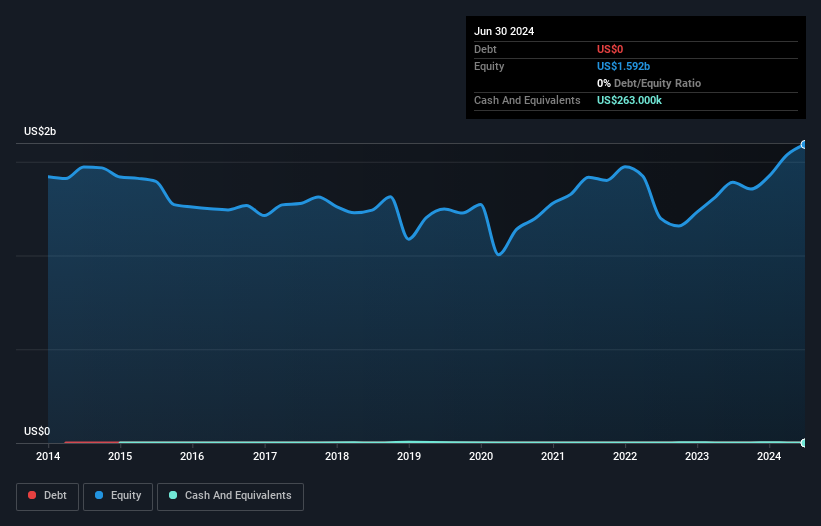Click the tooltip Equity label

click(x=489, y=66)
